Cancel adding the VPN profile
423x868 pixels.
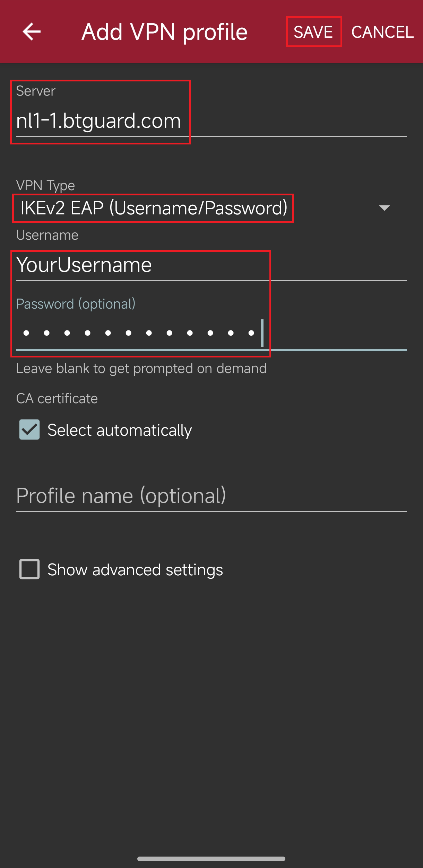[x=382, y=32]
